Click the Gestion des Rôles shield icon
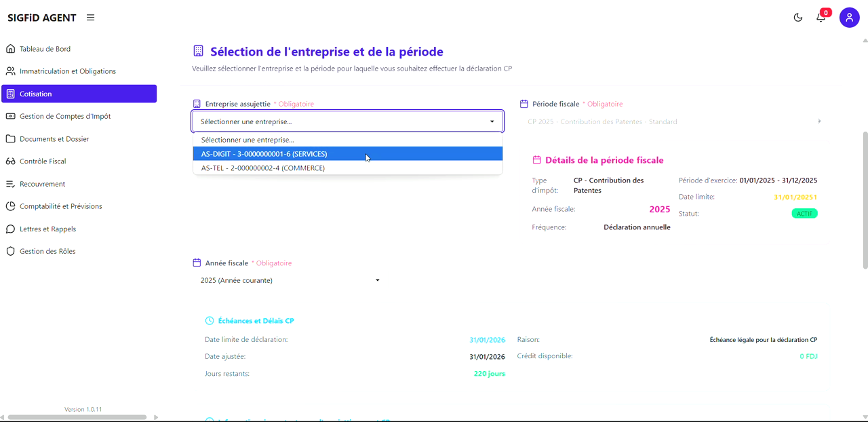 9,251
